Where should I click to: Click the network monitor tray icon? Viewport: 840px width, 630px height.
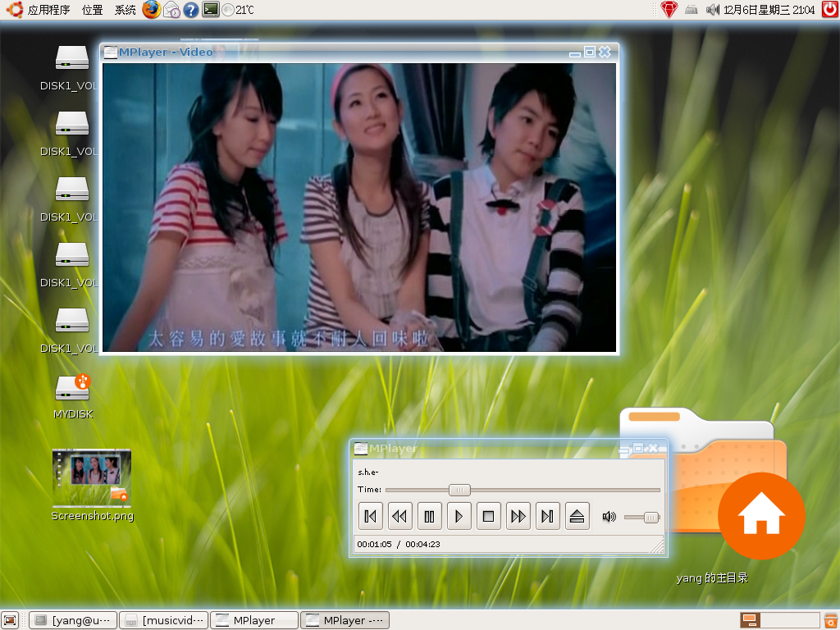(x=691, y=10)
